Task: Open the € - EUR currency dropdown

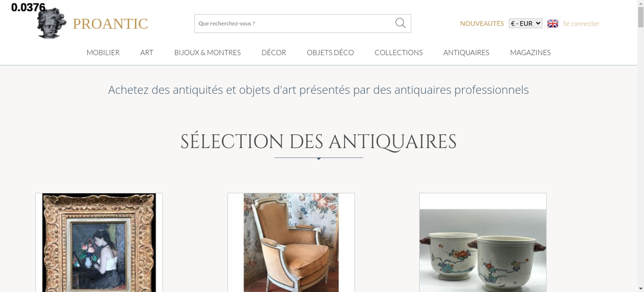Action: click(526, 23)
